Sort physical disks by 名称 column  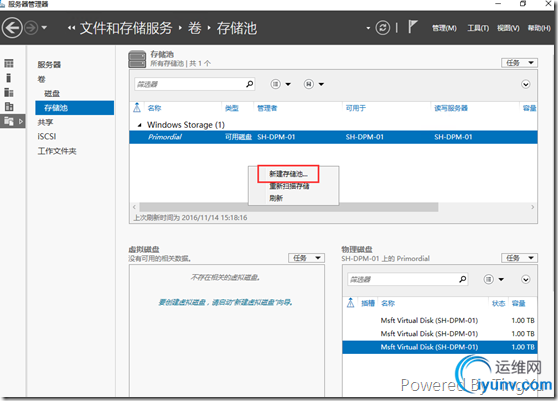388,303
